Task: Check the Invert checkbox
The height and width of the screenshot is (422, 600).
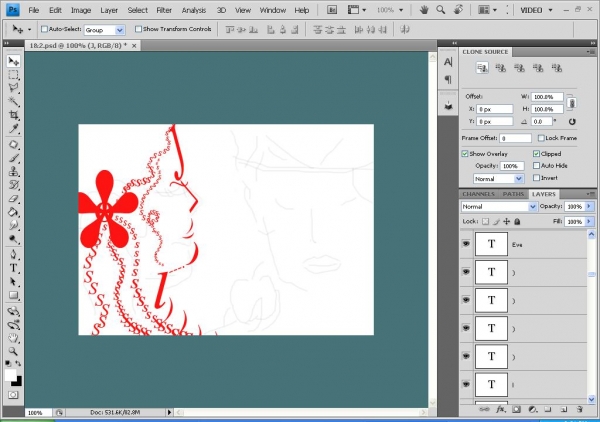Action: click(x=536, y=178)
